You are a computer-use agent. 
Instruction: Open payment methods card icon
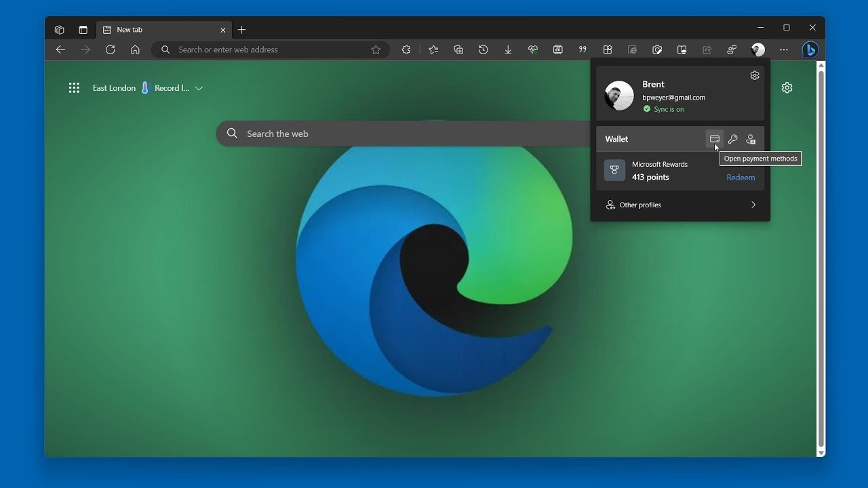715,139
